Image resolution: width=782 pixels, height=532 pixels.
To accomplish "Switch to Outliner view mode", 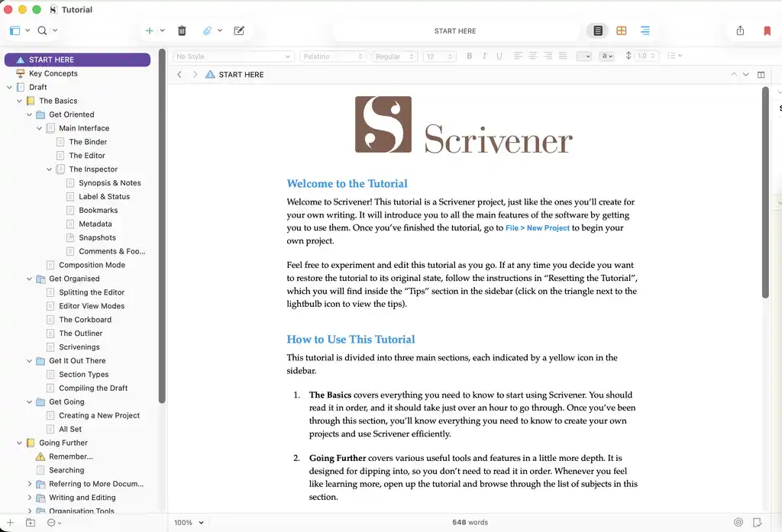I will point(645,31).
